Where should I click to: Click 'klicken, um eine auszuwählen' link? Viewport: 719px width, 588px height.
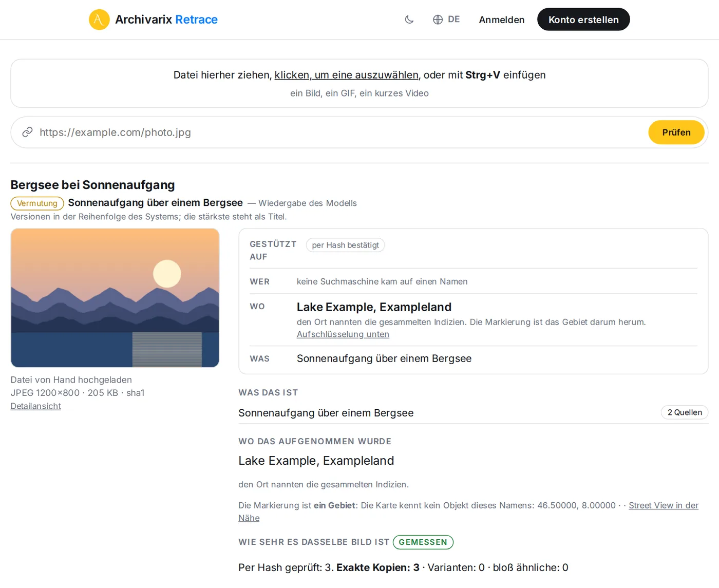(x=347, y=75)
